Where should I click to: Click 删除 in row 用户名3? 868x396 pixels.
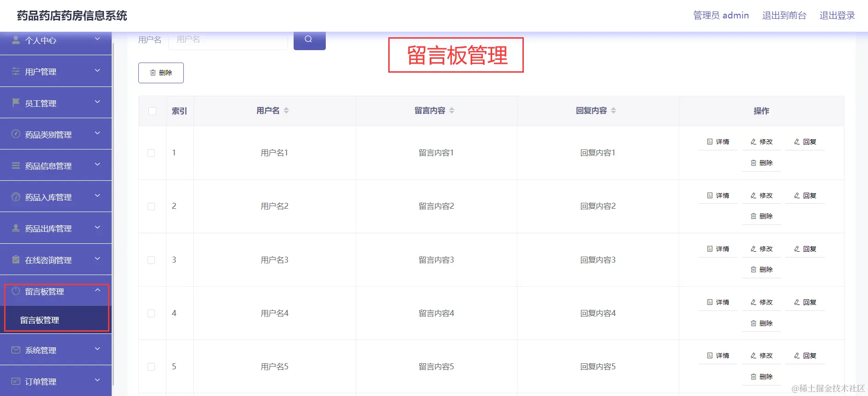[761, 270]
